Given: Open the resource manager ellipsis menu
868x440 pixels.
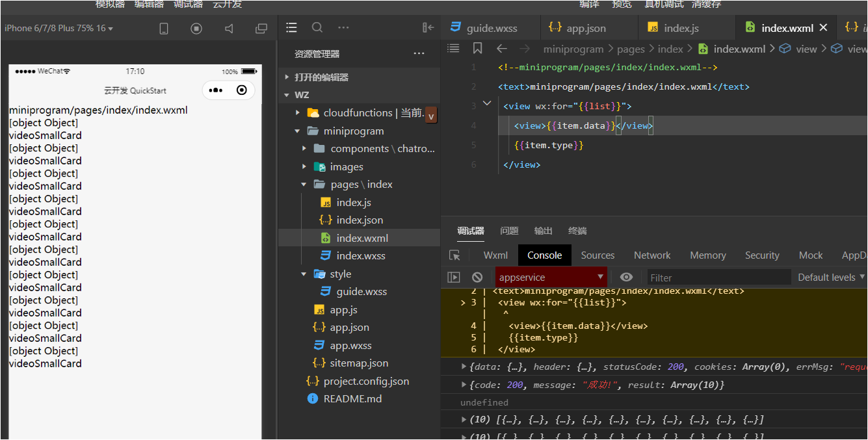Looking at the screenshot, I should (419, 53).
